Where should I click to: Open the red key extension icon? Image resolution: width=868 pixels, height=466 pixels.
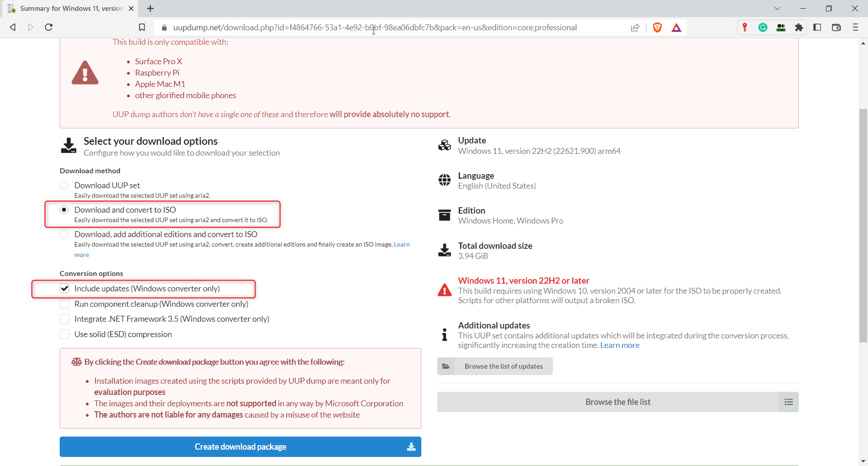pyautogui.click(x=745, y=28)
